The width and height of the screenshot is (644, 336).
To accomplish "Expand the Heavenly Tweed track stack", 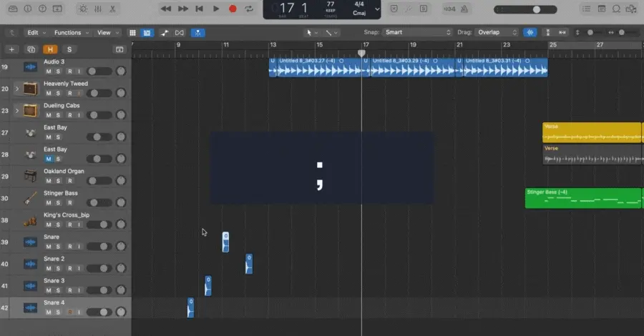I will coord(17,89).
